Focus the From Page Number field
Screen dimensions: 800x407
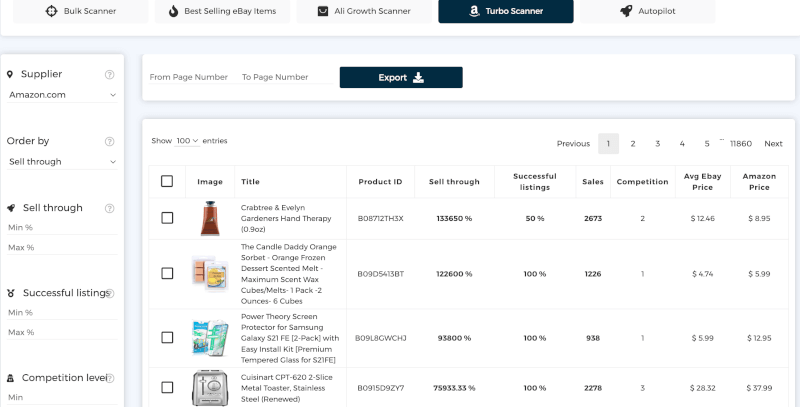point(193,77)
